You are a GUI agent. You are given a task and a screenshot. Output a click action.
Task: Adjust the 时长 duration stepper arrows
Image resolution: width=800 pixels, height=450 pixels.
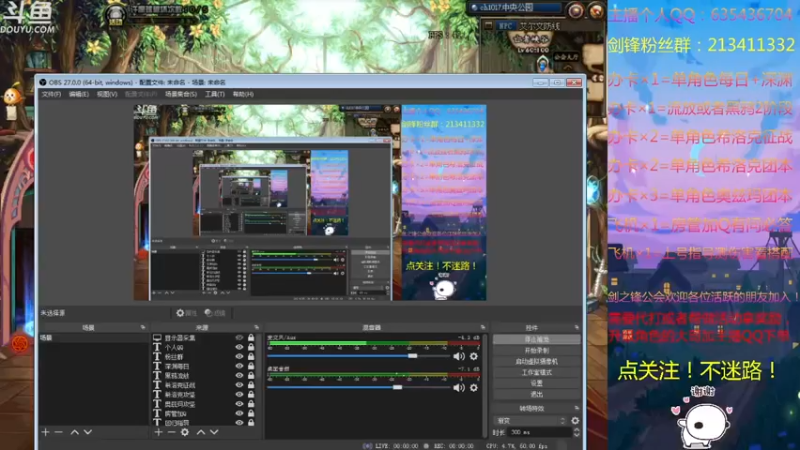[x=577, y=432]
